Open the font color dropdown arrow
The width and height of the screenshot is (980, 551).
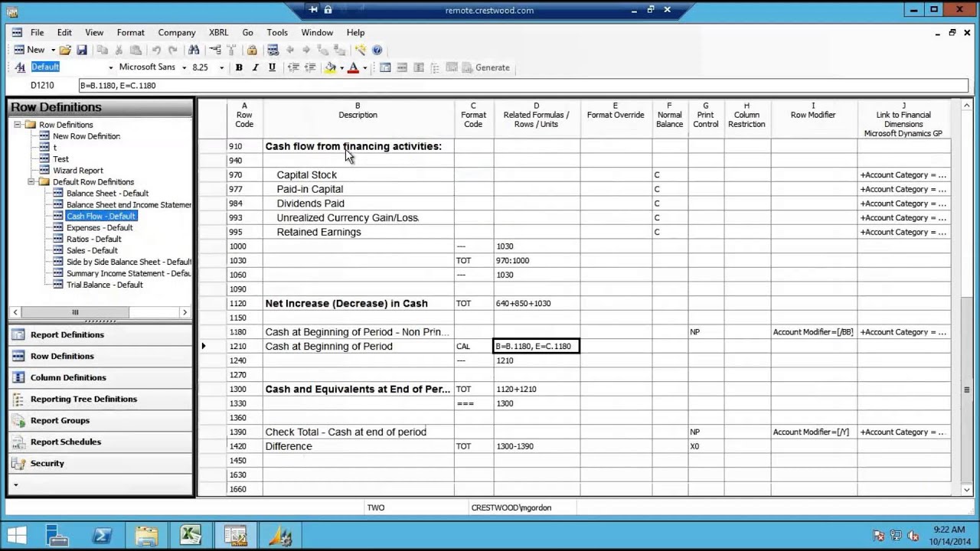point(364,67)
